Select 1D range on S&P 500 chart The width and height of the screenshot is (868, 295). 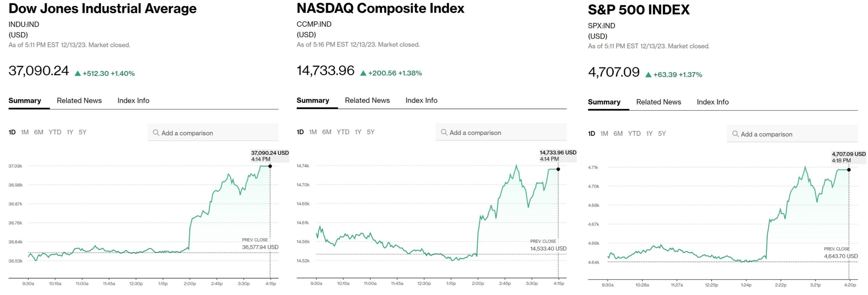click(x=591, y=134)
